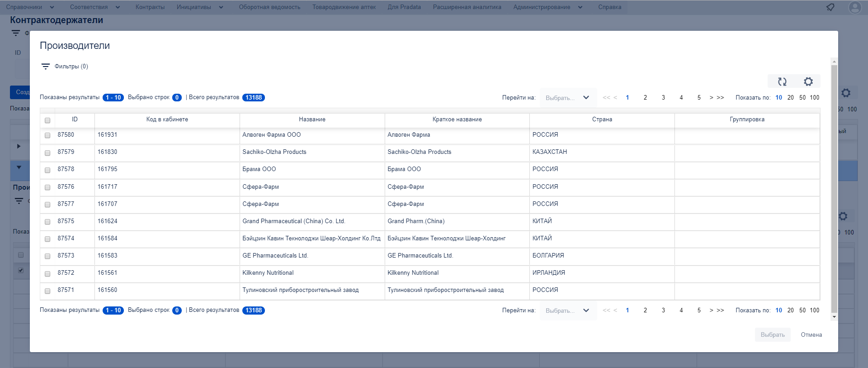This screenshot has width=868, height=368.
Task: Sort by the Название column header
Action: click(x=312, y=119)
